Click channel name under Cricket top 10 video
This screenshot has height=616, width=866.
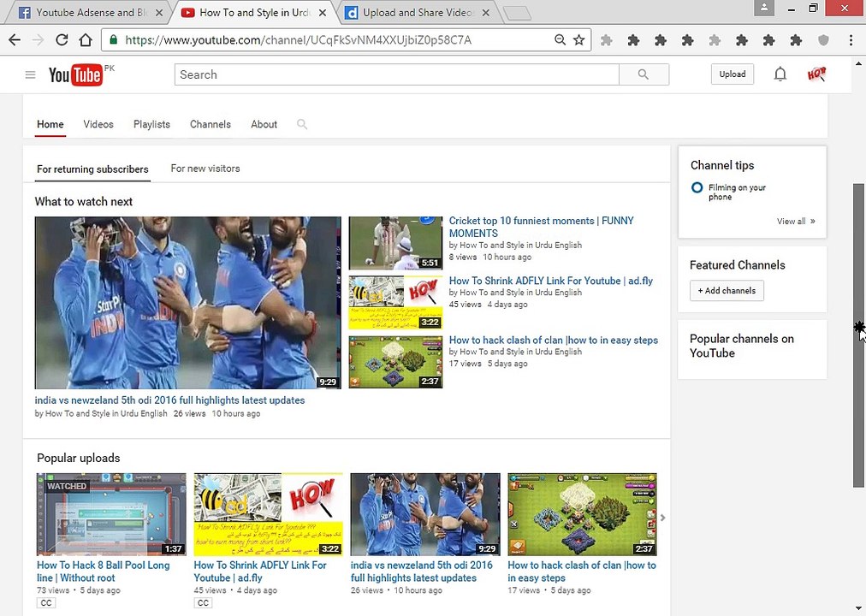pos(521,245)
